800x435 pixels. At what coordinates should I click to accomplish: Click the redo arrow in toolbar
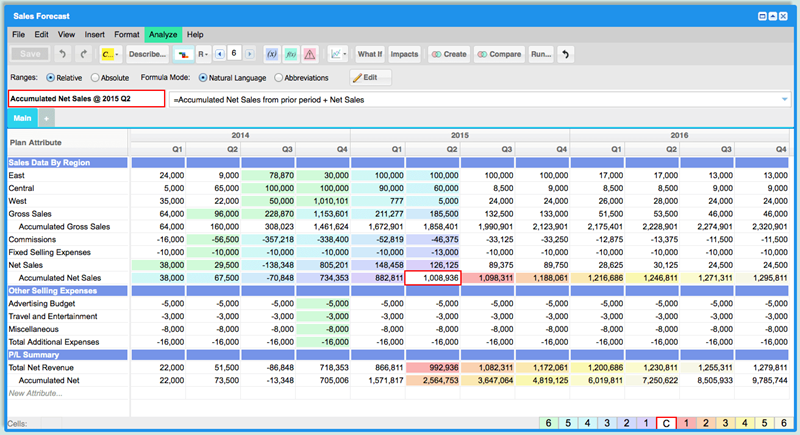tap(82, 54)
